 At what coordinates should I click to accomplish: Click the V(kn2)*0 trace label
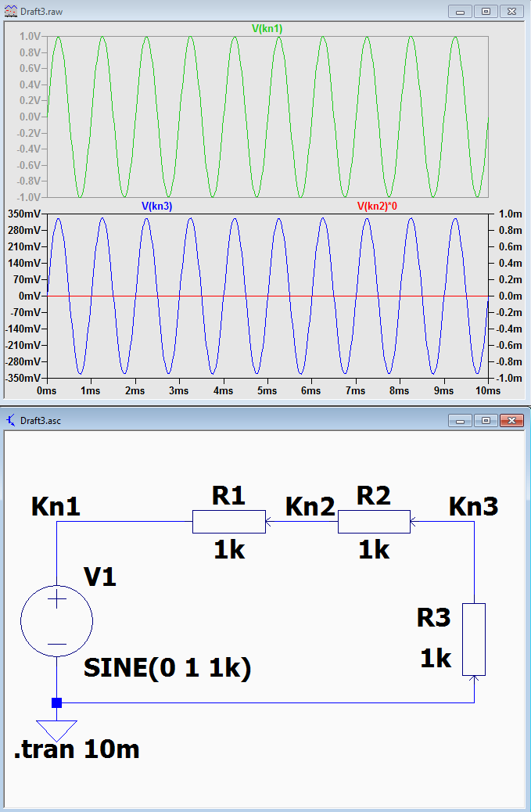(x=377, y=206)
